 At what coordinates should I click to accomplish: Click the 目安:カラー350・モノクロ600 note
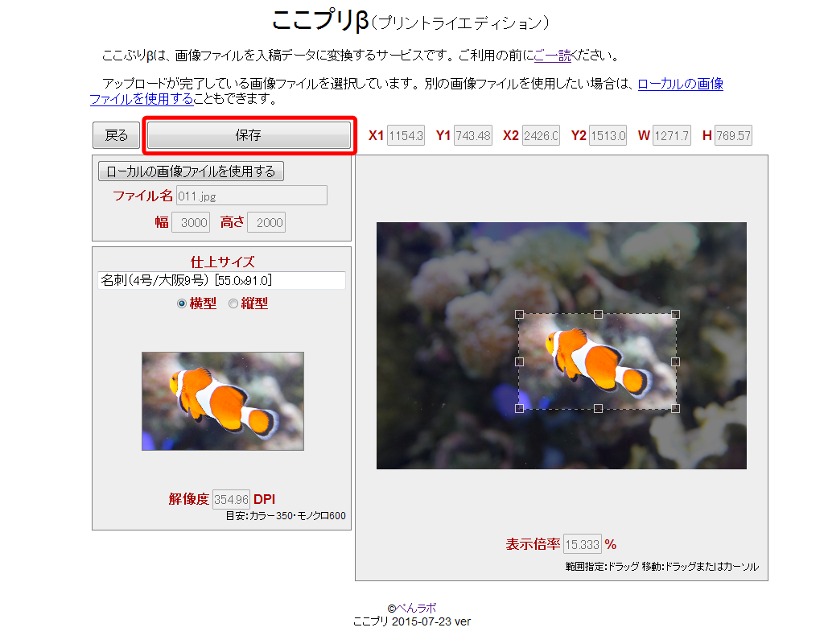tap(286, 516)
